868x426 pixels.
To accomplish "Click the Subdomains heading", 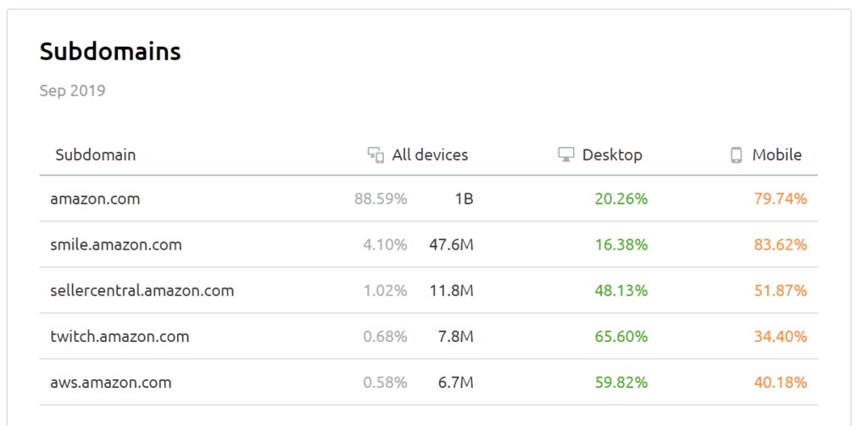I will tap(110, 52).
